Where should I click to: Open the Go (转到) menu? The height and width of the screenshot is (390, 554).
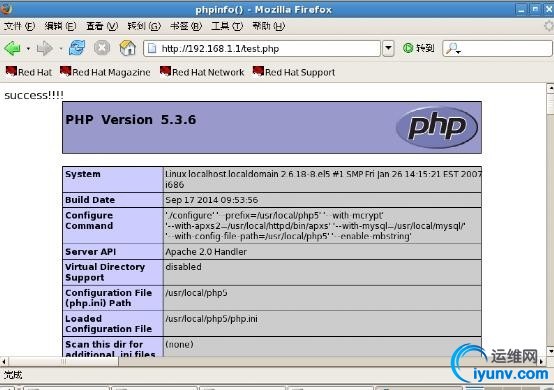pos(144,26)
